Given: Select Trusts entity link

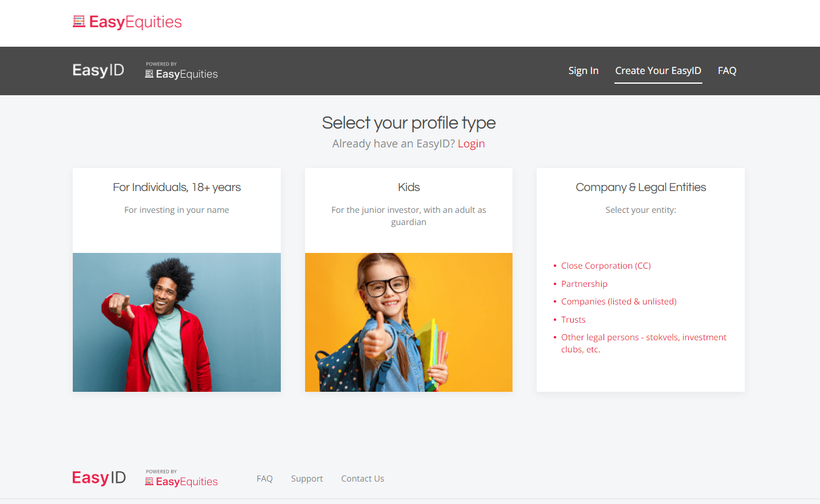Looking at the screenshot, I should (573, 320).
